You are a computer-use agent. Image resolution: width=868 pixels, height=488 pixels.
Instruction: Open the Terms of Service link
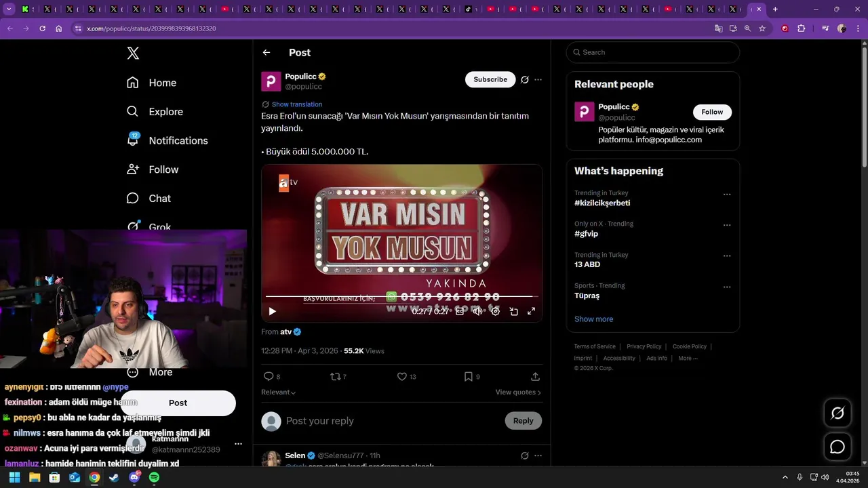pyautogui.click(x=595, y=346)
